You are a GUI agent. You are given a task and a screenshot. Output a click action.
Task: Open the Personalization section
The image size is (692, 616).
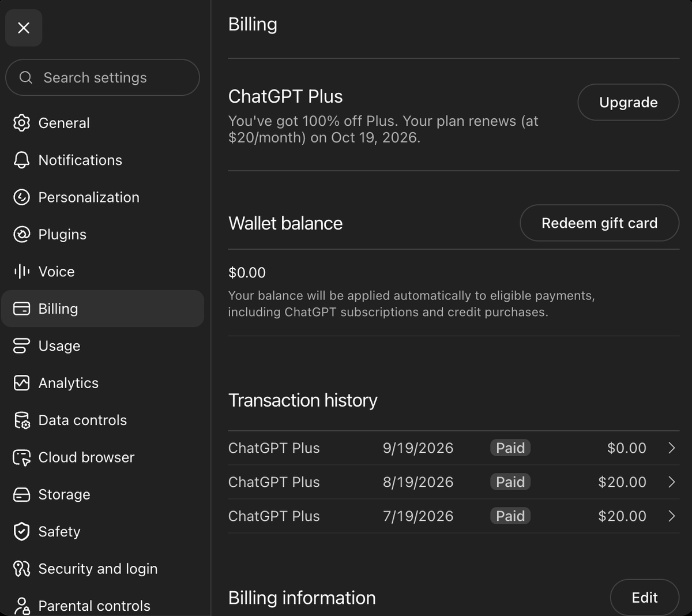103,197
